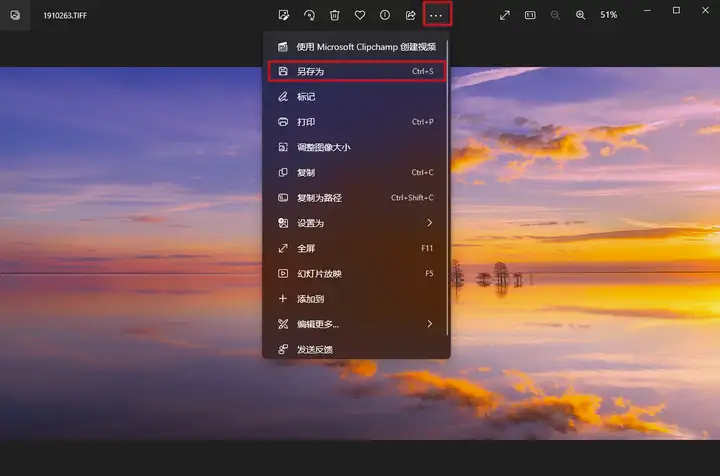Choose 复制 Ctrl+C menu entry
The image size is (720, 476).
pos(356,172)
